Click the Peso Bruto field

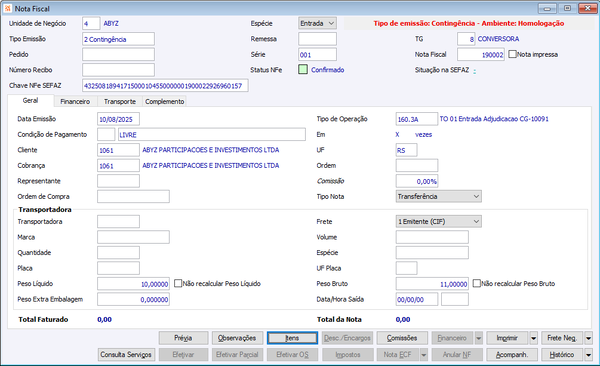432,284
